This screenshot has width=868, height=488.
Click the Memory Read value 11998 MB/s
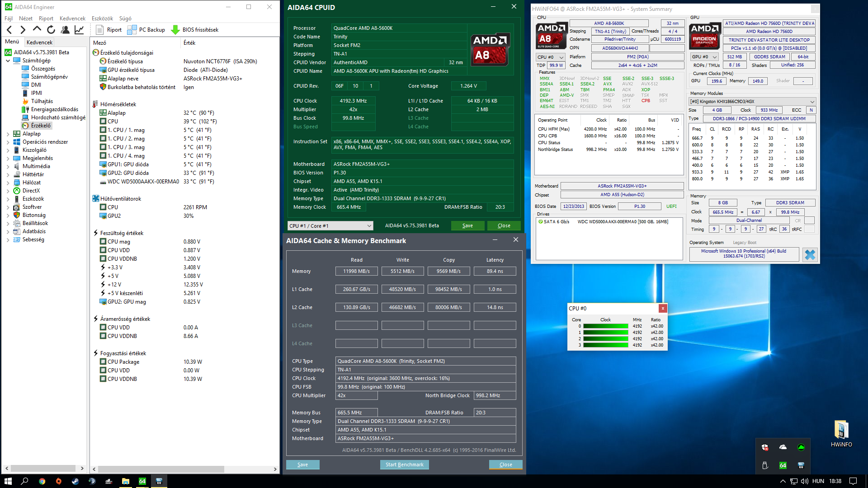(357, 271)
